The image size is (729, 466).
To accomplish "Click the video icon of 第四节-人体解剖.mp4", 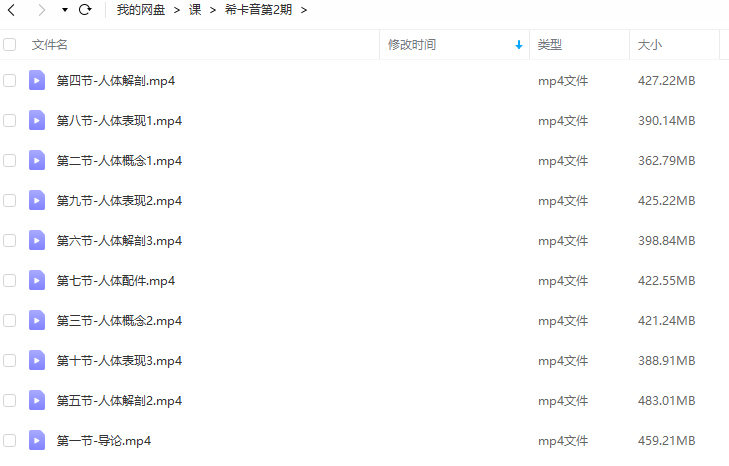I will (x=37, y=80).
